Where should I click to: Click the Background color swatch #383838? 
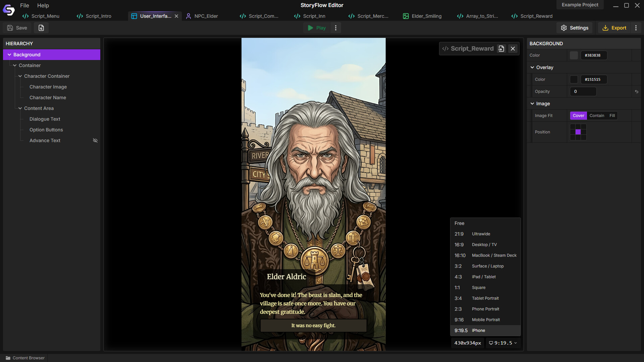point(574,55)
